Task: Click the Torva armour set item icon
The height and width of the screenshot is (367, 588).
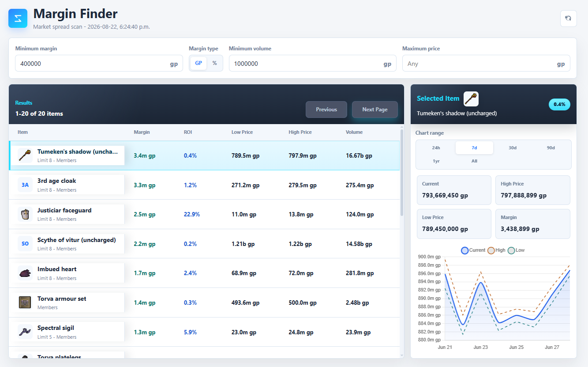Action: click(x=25, y=303)
